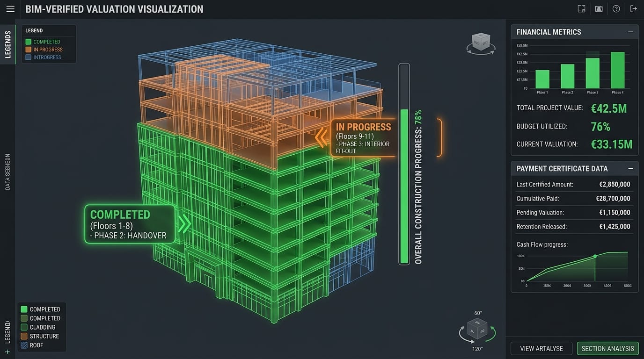Click the SECTION ANALYSIS button

(607, 348)
